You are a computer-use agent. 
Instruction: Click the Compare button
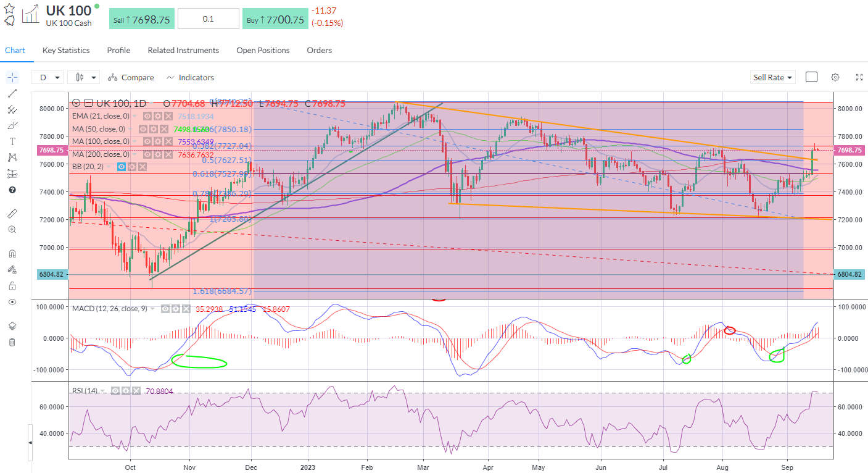131,77
